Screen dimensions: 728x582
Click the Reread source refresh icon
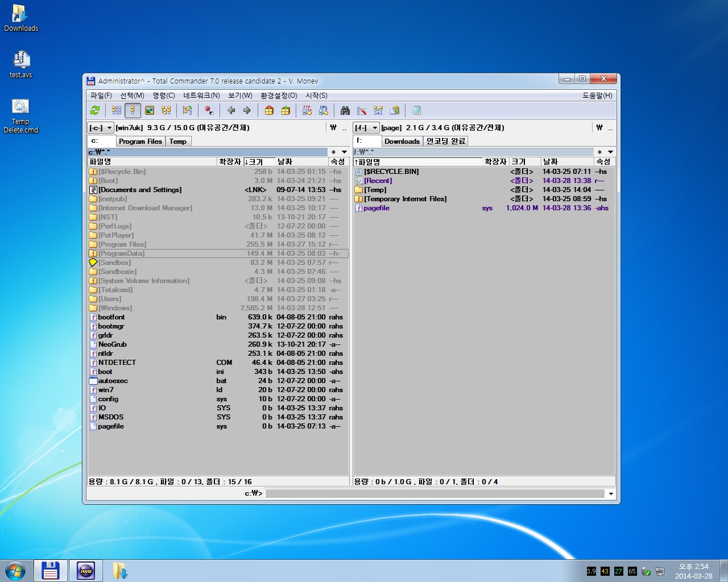tap(95, 110)
